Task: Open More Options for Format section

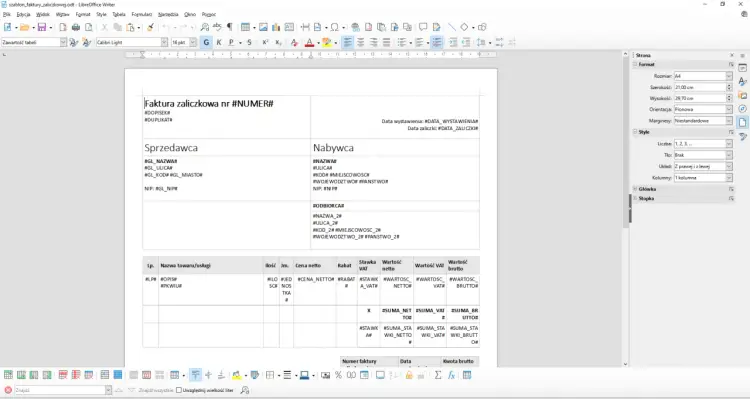Action: point(731,65)
